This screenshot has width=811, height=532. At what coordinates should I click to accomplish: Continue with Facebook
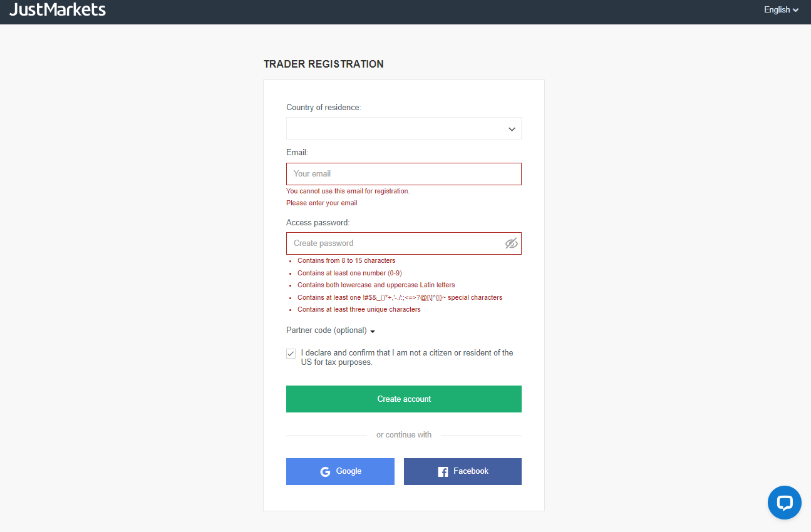(462, 471)
